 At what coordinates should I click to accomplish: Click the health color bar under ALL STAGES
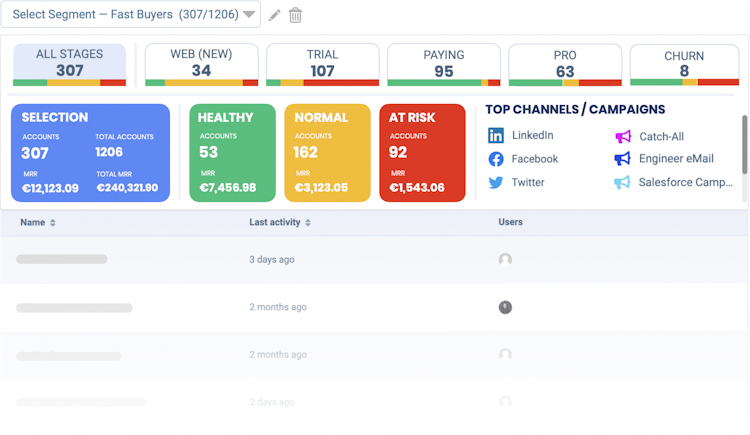69,83
